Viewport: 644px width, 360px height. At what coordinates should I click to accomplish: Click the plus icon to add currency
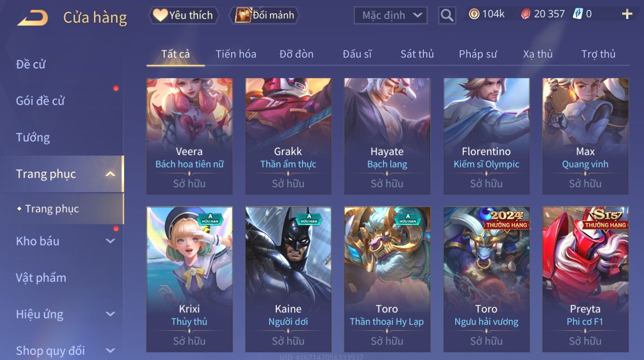(627, 14)
